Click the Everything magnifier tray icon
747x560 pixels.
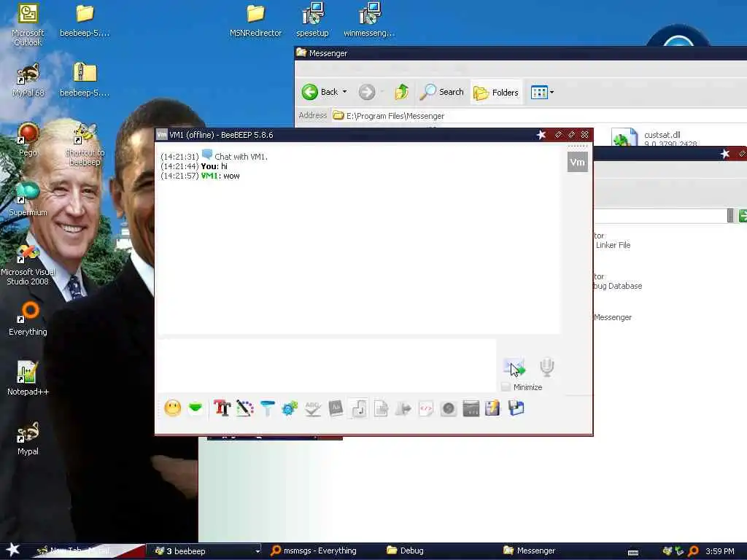[693, 551]
